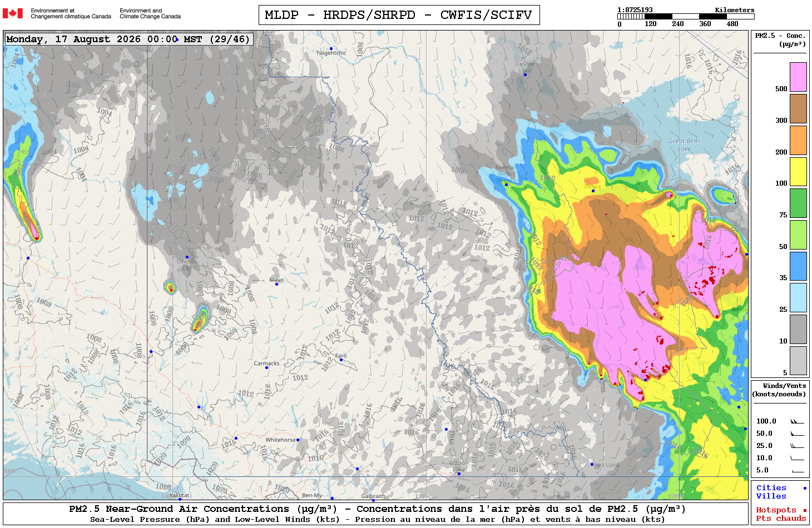
Task: Click the Cities Villes legend label
Action: [x=771, y=492]
